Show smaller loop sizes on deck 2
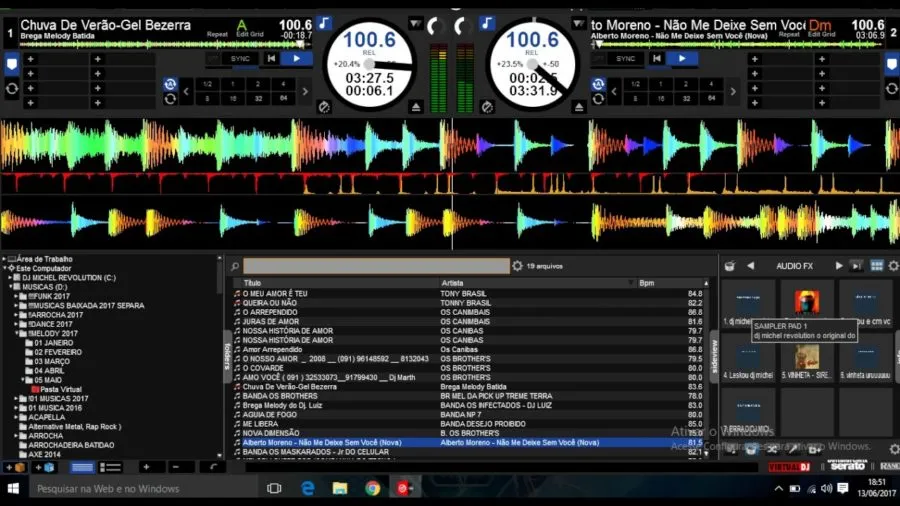This screenshot has width=900, height=506. pos(614,91)
